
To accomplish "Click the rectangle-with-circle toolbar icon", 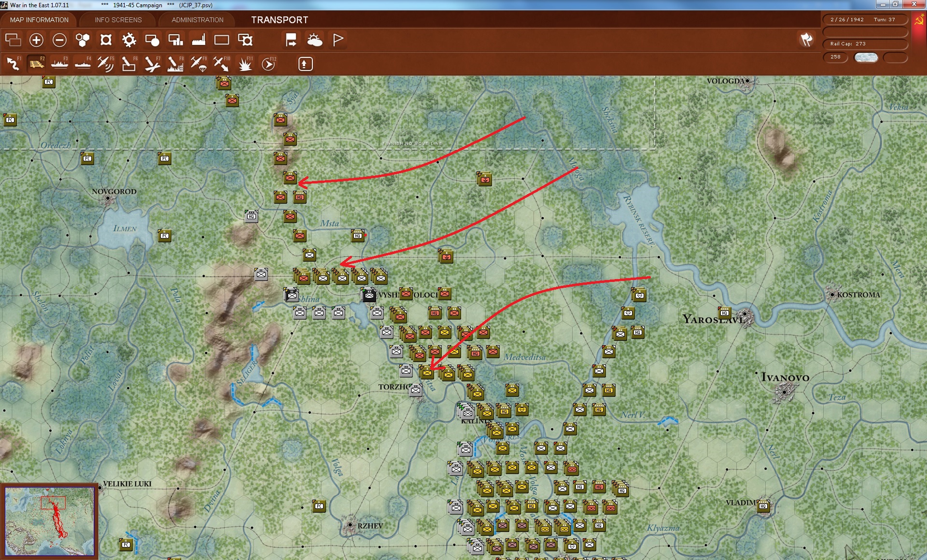I will coord(152,40).
